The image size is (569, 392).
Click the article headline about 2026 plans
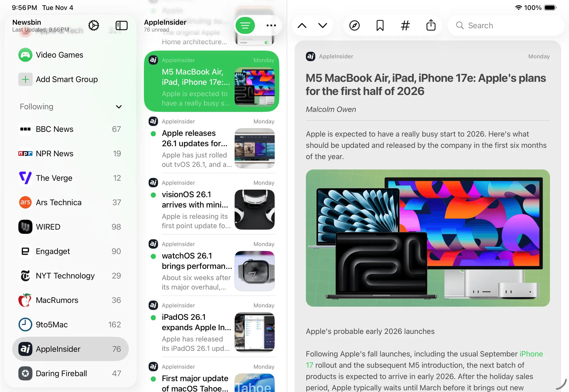click(x=426, y=85)
